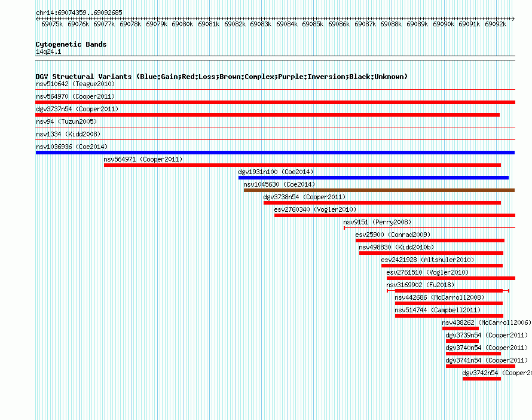Select the nsv1036936 (Coe2014) blue gain bar
Viewport: 532px width, 420px height.
pyautogui.click(x=275, y=153)
